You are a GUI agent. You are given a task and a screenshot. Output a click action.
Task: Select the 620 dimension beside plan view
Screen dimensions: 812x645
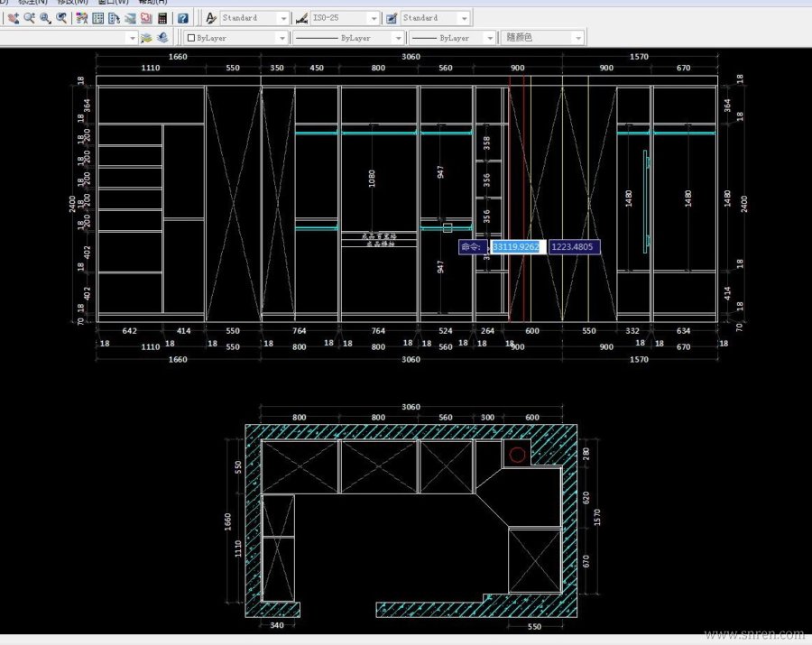[x=586, y=498]
